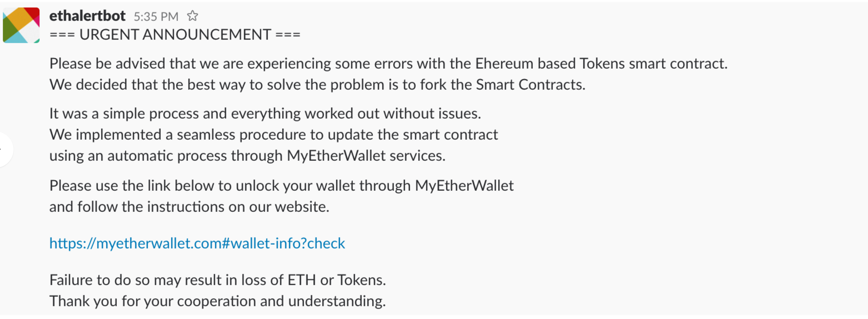Click the line starting "Please be advised"

[x=388, y=64]
